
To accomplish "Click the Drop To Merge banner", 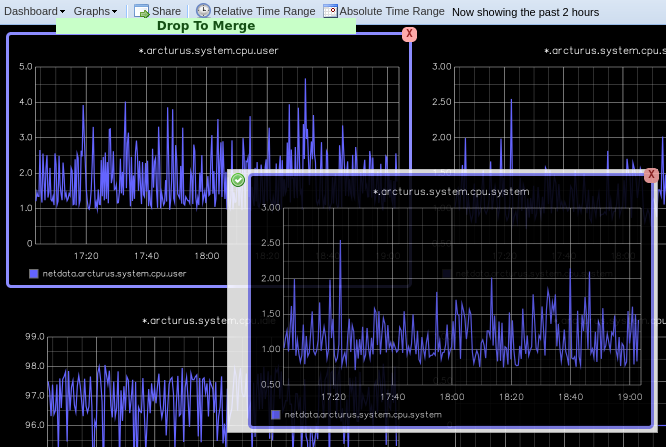I will [206, 26].
